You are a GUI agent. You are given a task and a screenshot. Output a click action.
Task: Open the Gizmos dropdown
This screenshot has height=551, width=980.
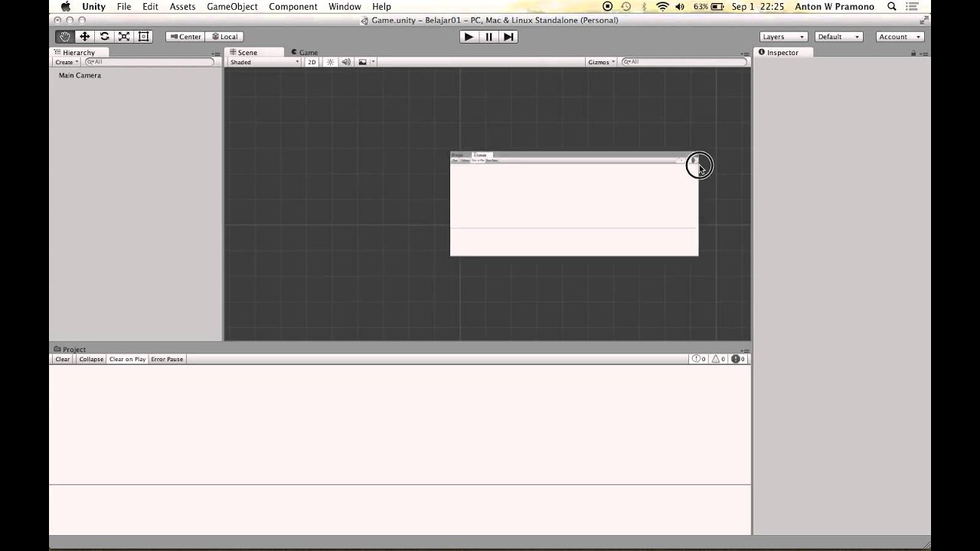pos(601,62)
